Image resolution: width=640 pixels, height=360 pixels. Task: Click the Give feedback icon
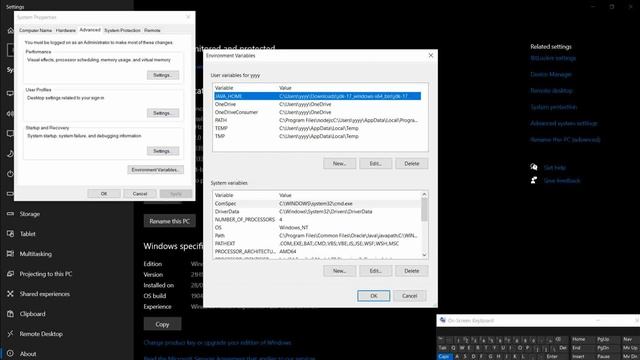534,180
